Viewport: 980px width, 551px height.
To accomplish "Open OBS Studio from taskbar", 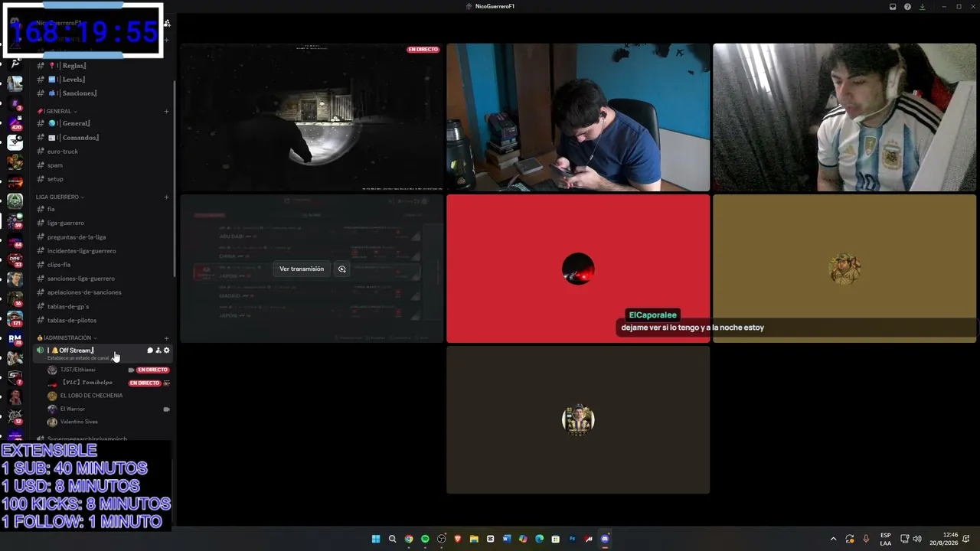I will tap(442, 539).
